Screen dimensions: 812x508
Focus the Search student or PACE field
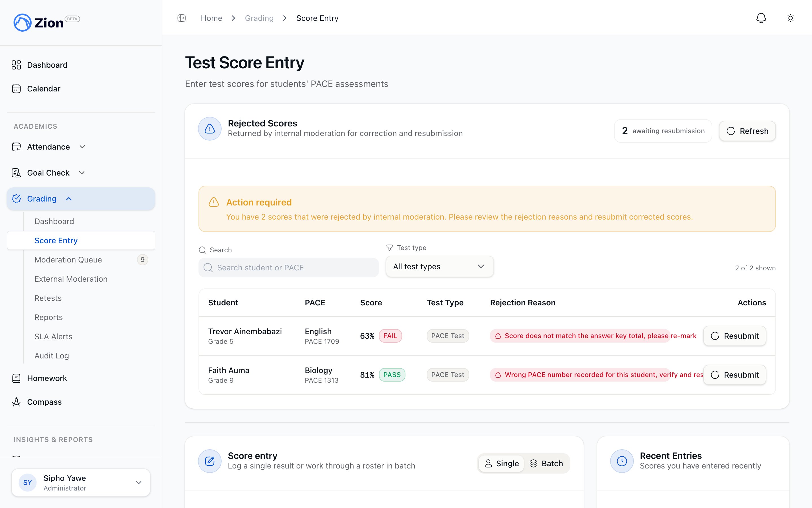[x=288, y=268]
